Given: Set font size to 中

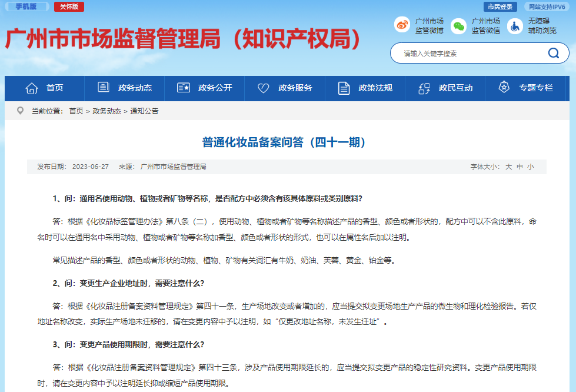Looking at the screenshot, I should pos(520,167).
